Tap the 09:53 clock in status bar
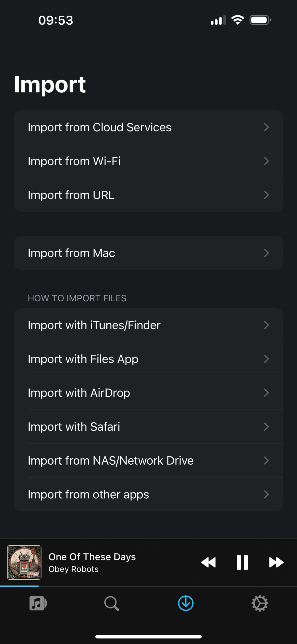Image resolution: width=297 pixels, height=644 pixels. pos(56,20)
